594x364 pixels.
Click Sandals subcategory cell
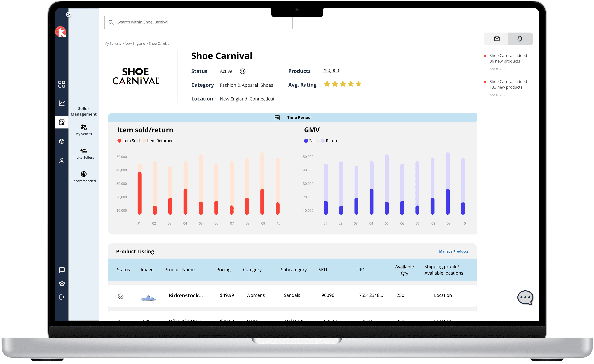pyautogui.click(x=292, y=295)
